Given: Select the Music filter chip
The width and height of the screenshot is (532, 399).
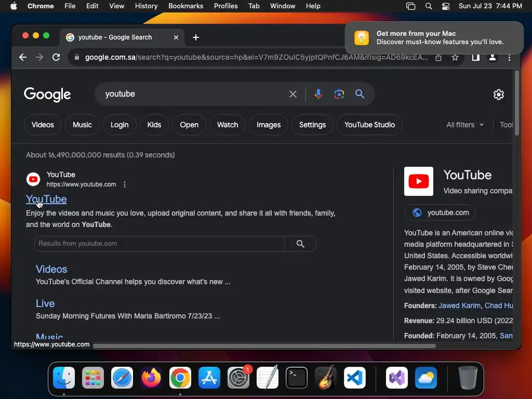Looking at the screenshot, I should [82, 125].
